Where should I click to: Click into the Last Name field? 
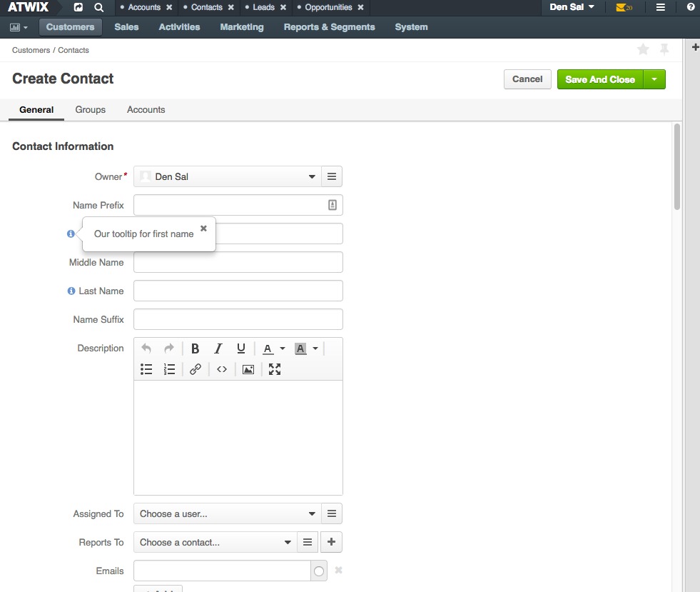[x=238, y=291]
